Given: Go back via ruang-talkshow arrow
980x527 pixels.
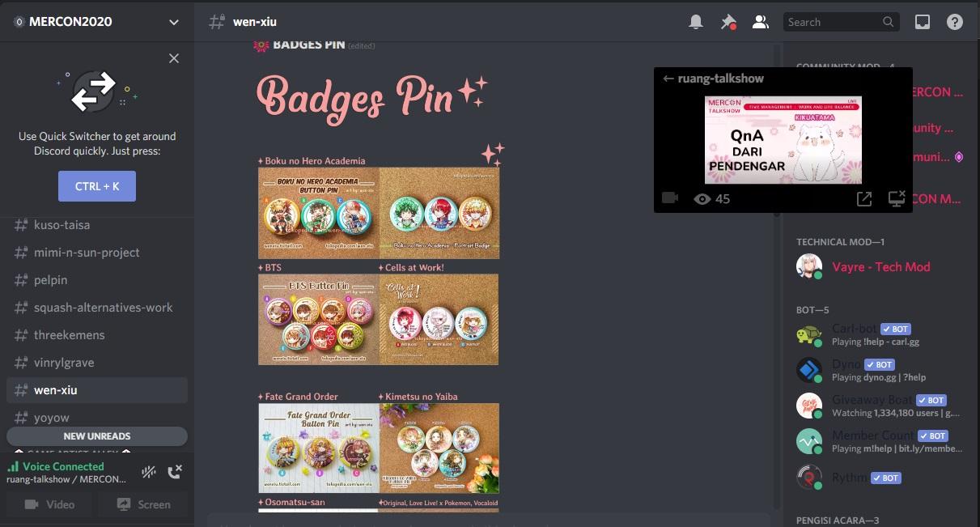Looking at the screenshot, I should point(668,79).
